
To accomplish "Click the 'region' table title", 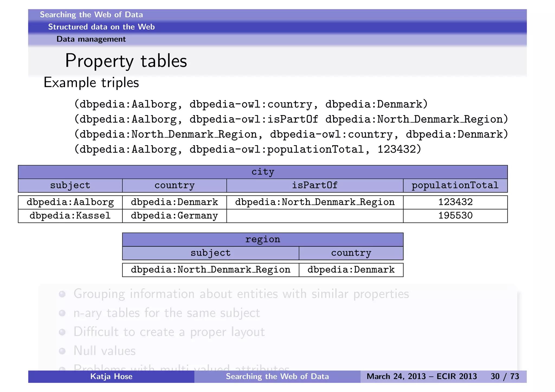I will (263, 240).
